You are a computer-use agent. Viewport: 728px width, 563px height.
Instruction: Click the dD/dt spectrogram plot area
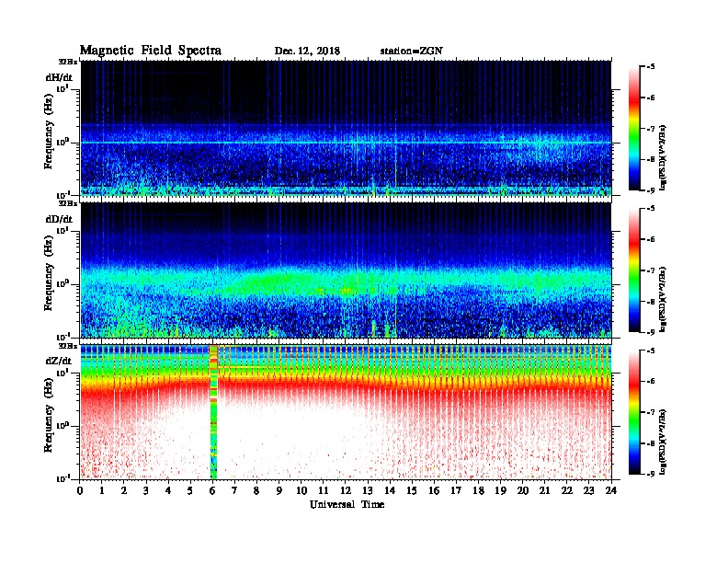347,270
